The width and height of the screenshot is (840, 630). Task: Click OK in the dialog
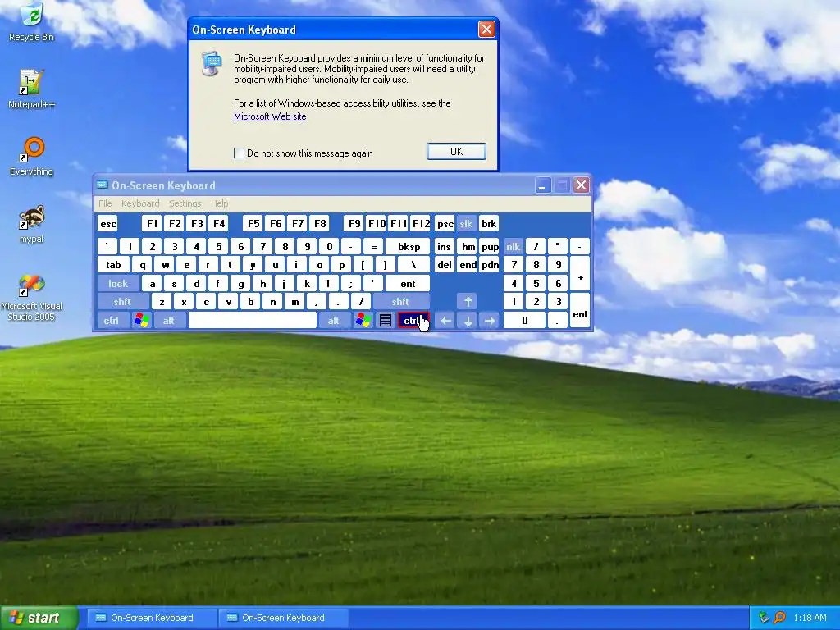[x=456, y=152]
